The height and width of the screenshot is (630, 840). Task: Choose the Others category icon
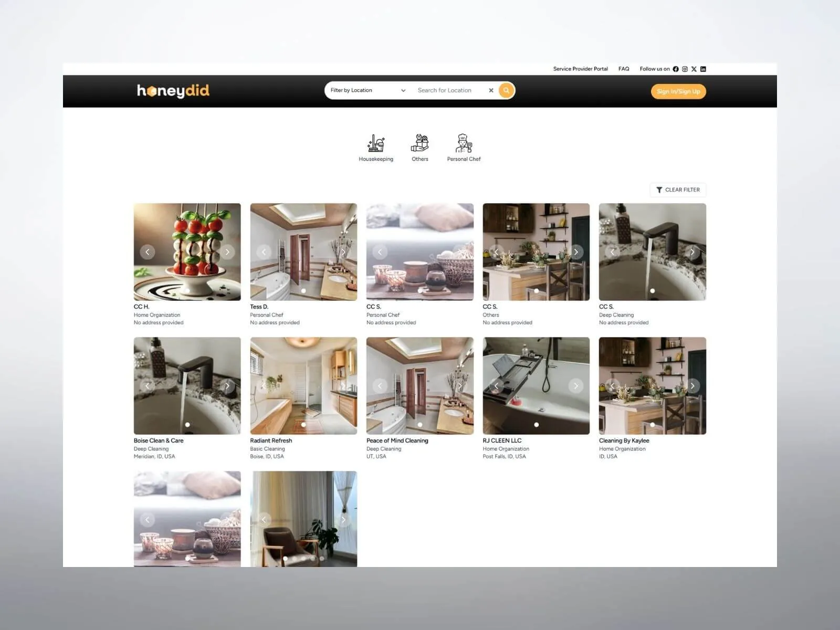(x=419, y=143)
